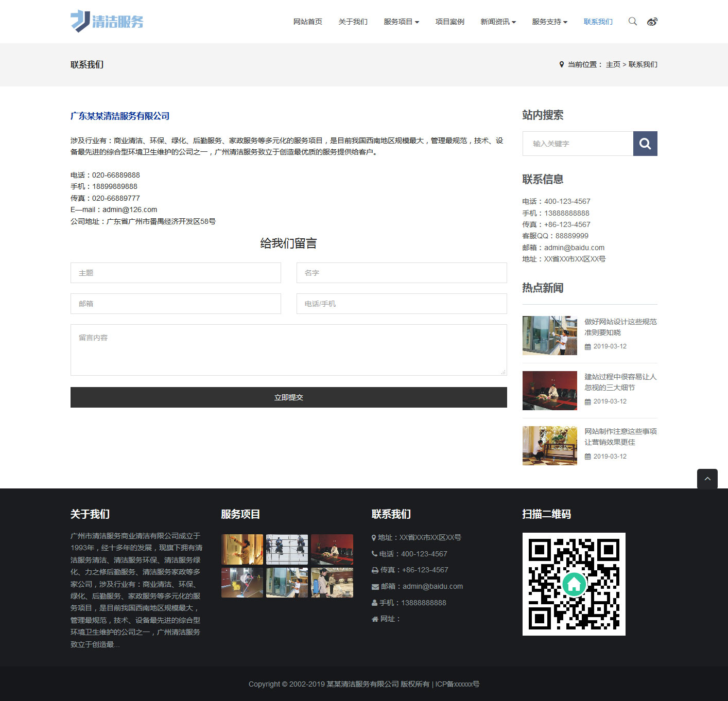Focus the 主题 input field
The height and width of the screenshot is (701, 728).
[x=176, y=273]
